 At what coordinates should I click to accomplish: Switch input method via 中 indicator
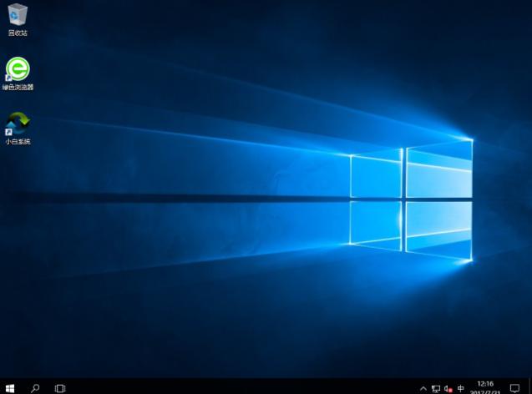tap(460, 388)
